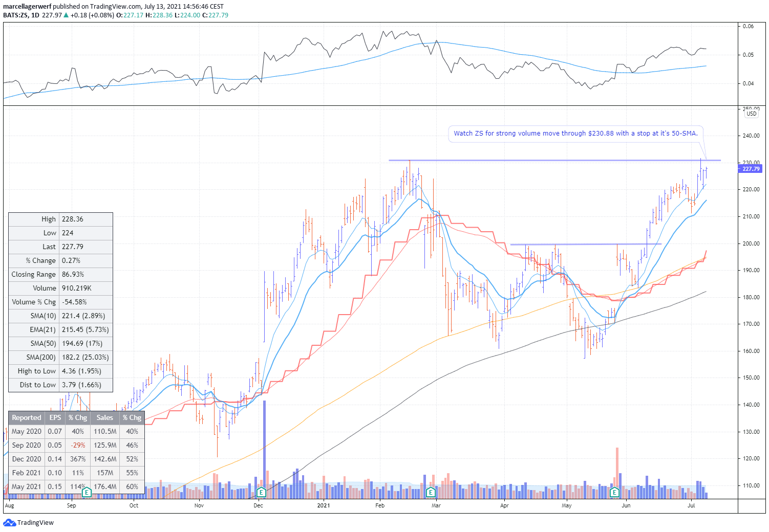
Task: Click the earnings E marker near September
Action: pos(87,493)
